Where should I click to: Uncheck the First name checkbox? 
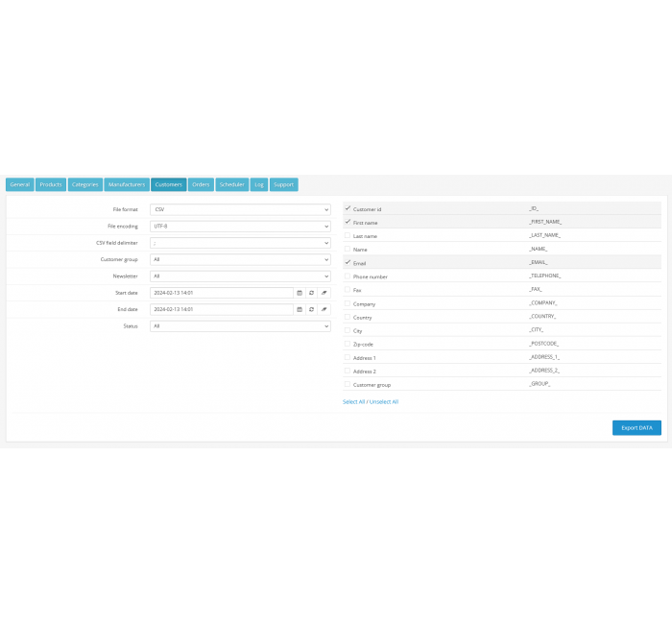click(x=348, y=222)
